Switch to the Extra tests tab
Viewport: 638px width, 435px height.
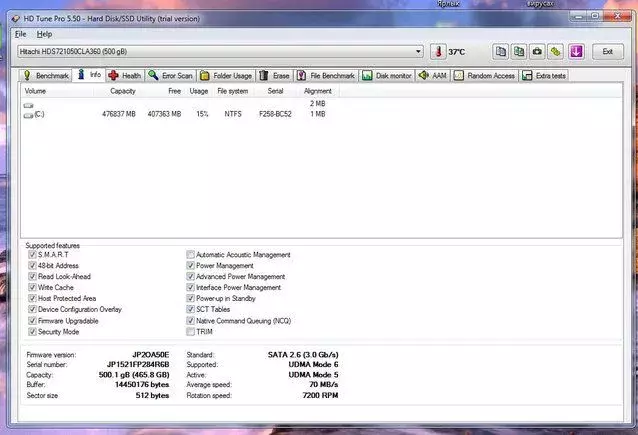tap(544, 76)
